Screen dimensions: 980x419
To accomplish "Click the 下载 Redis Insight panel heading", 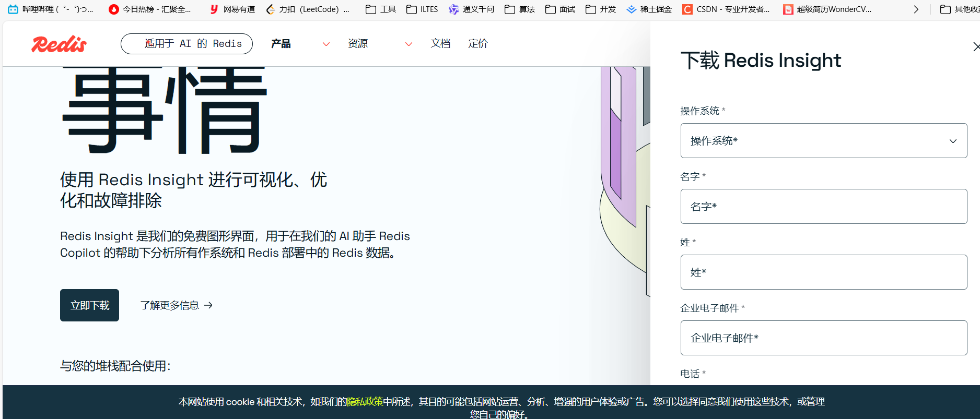I will tap(761, 61).
